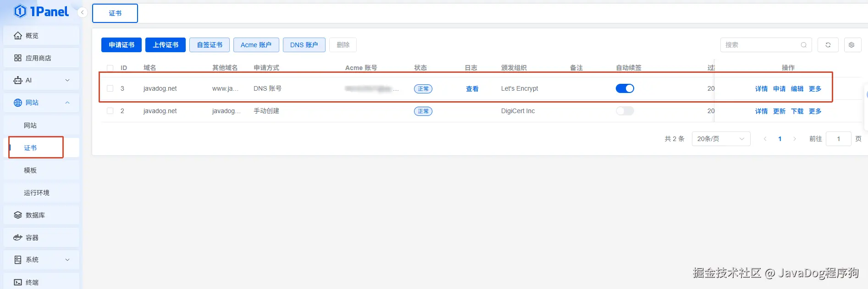
Task: Open the table column settings gear
Action: (852, 45)
